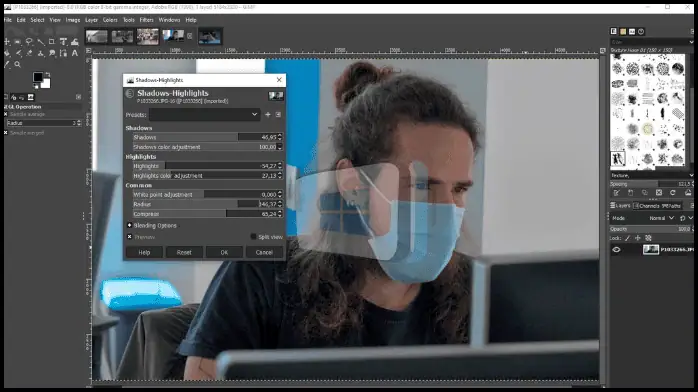Select the Move tool in toolbox
The width and height of the screenshot is (698, 392).
[x=7, y=41]
